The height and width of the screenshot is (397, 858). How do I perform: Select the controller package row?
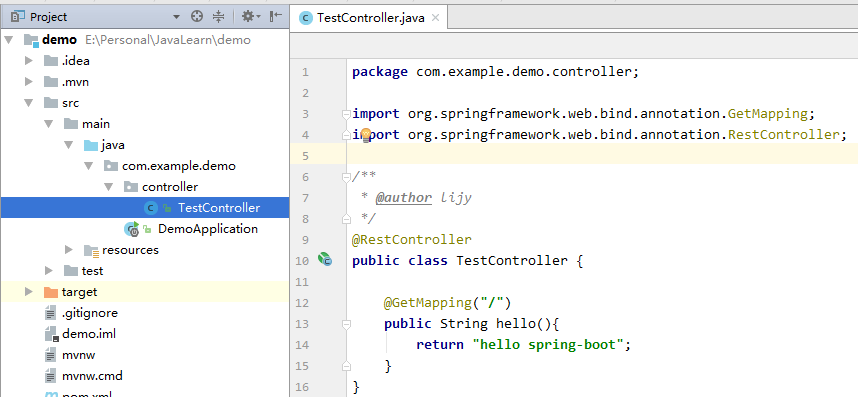144,187
